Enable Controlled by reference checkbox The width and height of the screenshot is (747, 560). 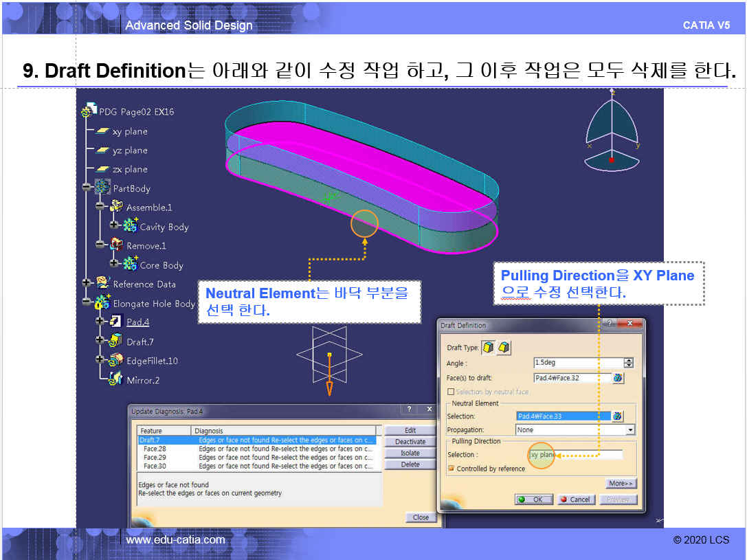[451, 469]
